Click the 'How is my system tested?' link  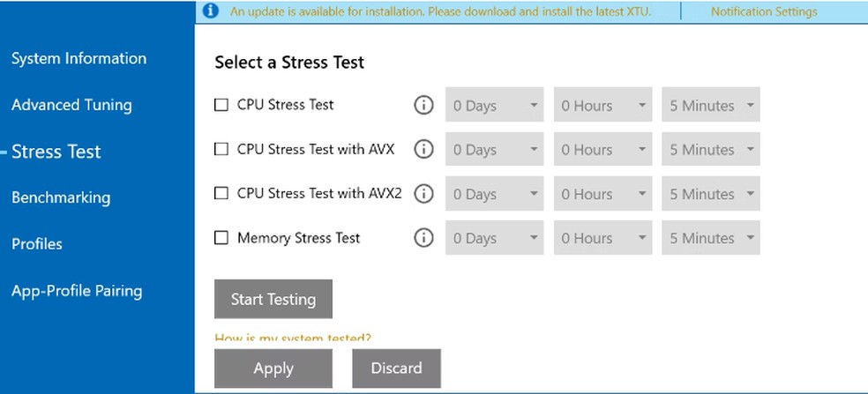coord(293,338)
